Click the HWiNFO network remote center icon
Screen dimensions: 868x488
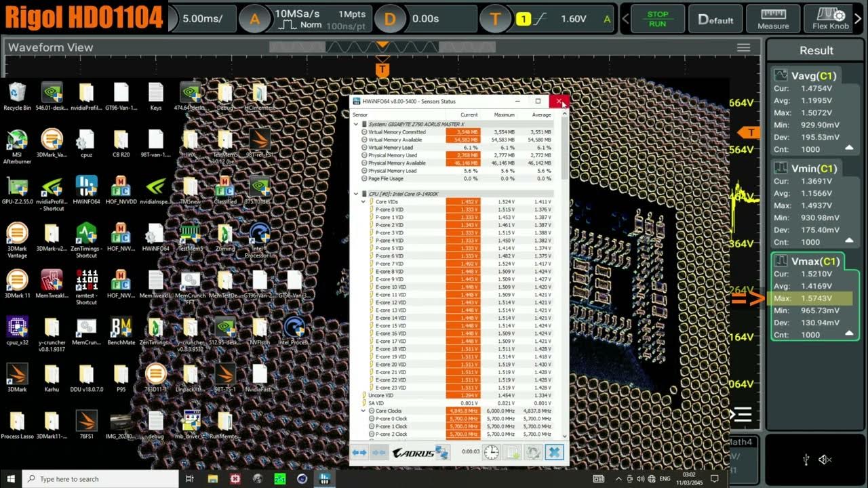[x=441, y=452]
